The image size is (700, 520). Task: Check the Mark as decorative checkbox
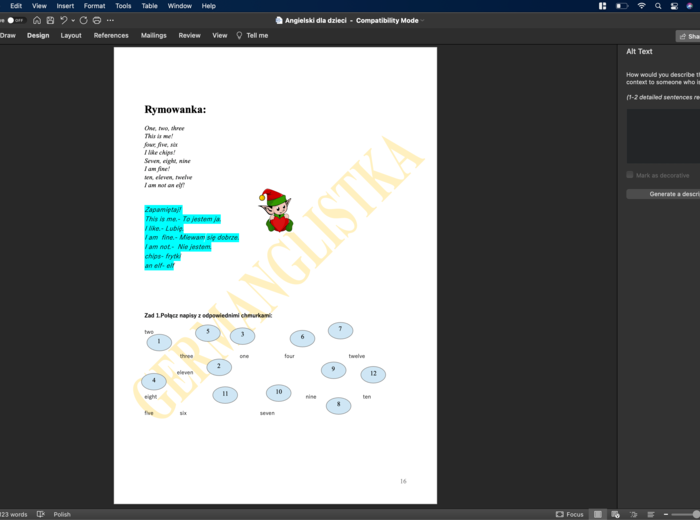click(x=630, y=175)
